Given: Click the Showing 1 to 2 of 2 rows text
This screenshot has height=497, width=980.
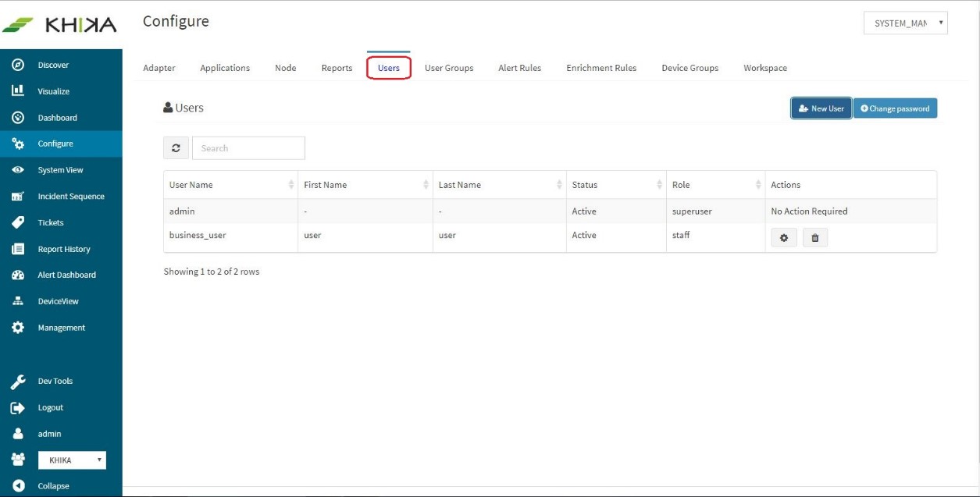Looking at the screenshot, I should click(212, 272).
